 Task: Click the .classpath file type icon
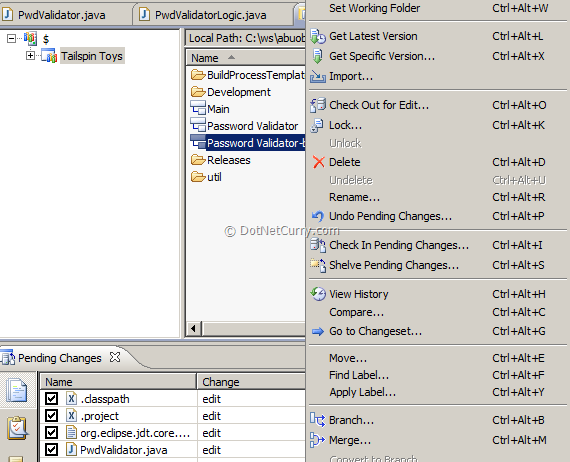[x=72, y=399]
